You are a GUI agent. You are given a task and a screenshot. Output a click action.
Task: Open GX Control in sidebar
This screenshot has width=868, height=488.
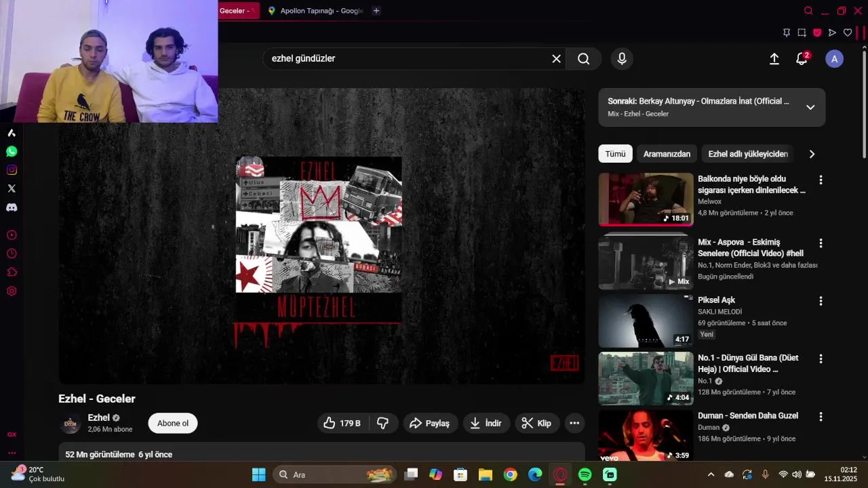tap(12, 434)
